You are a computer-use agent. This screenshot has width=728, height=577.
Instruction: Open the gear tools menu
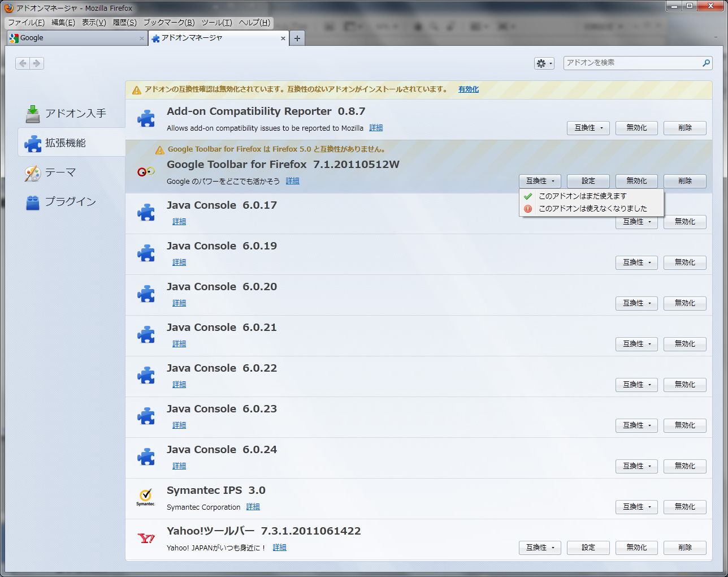coord(544,63)
